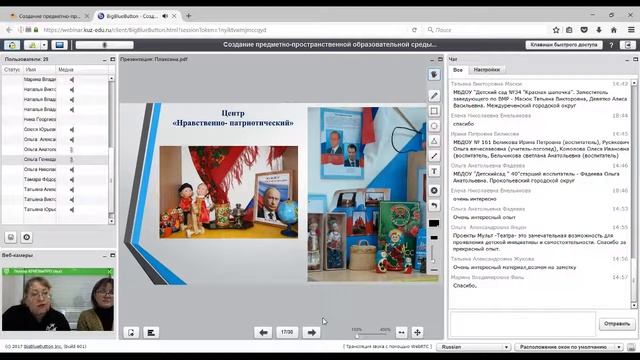The image size is (640, 360).
Task: Fit presentation slide to page
Action: pyautogui.click(x=417, y=333)
